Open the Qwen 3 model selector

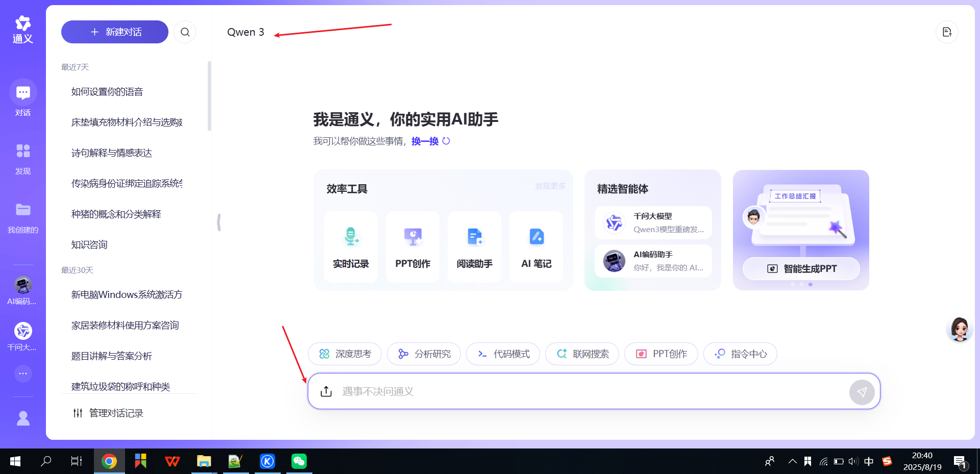(x=246, y=32)
